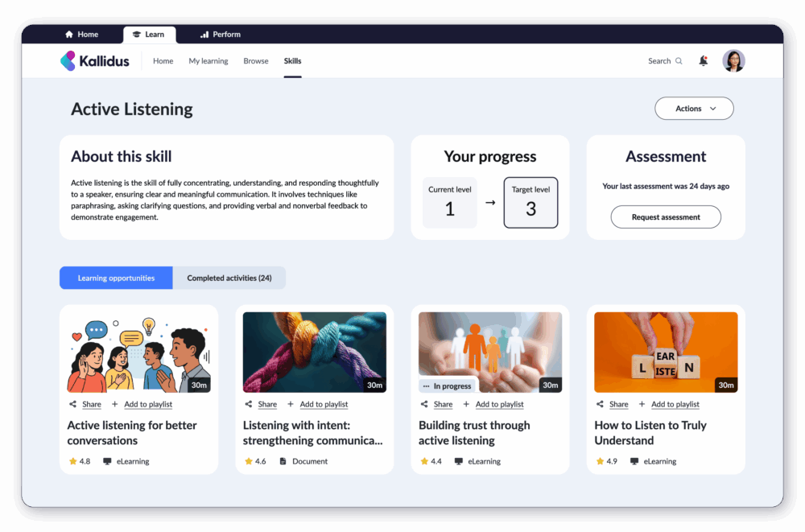Go to My learning in navigation
805x532 pixels.
point(208,61)
